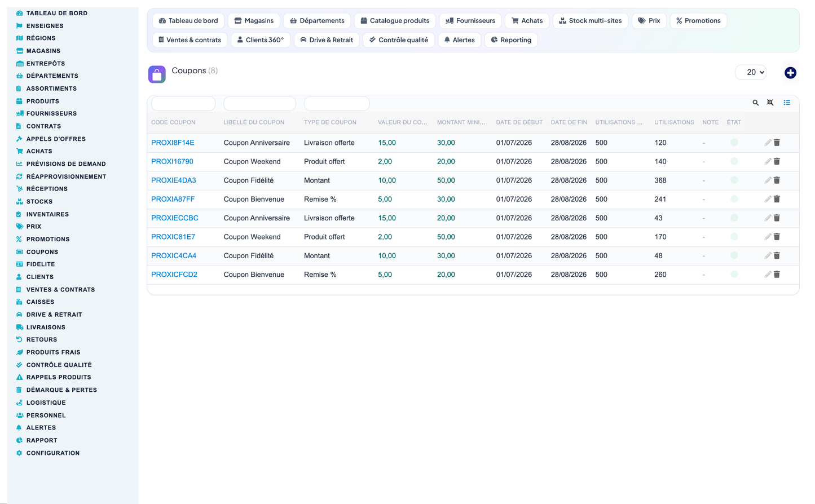Add a new coupon with plus icon
The width and height of the screenshot is (815, 504).
click(x=790, y=73)
